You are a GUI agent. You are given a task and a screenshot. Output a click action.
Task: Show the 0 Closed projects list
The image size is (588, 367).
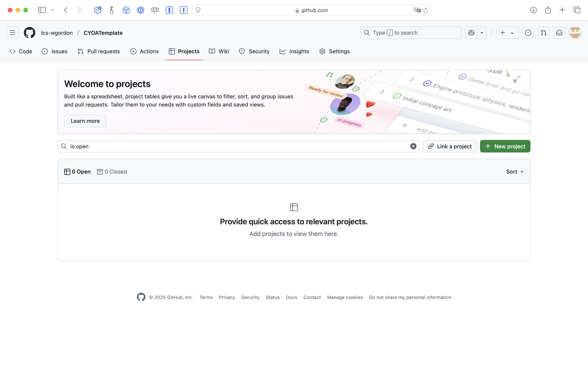112,172
